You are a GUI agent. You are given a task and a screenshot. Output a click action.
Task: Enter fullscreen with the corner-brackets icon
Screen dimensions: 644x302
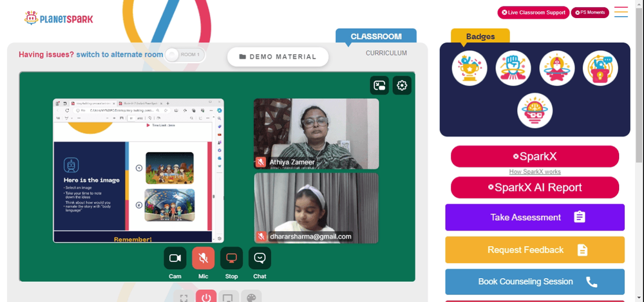[184, 297]
